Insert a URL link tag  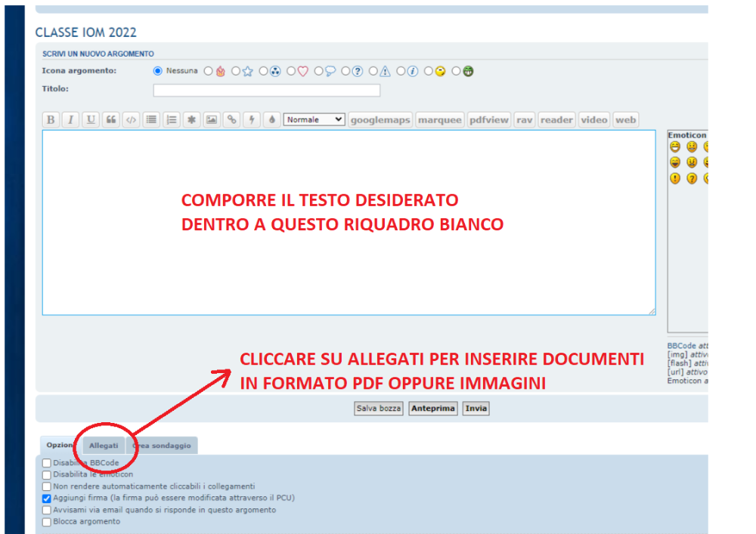click(232, 119)
